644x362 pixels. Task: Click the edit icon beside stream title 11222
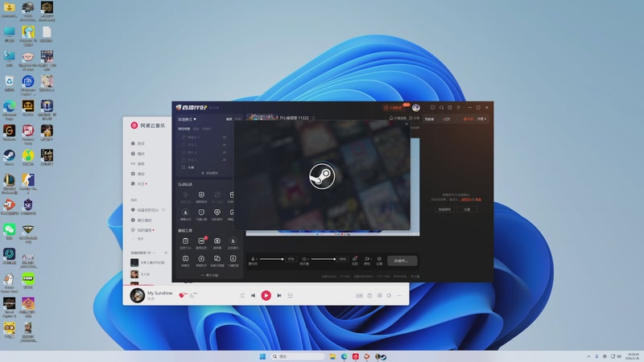[x=313, y=117]
